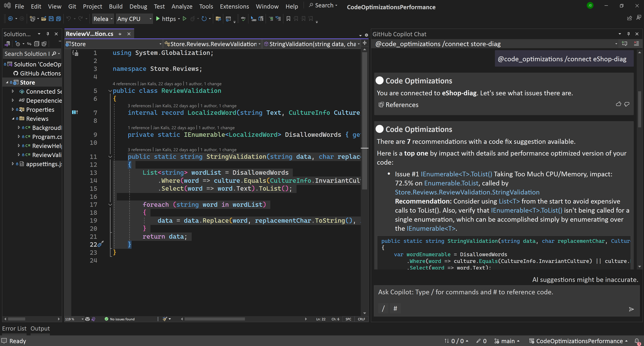Click the Output tab in bottom panel

pos(40,329)
